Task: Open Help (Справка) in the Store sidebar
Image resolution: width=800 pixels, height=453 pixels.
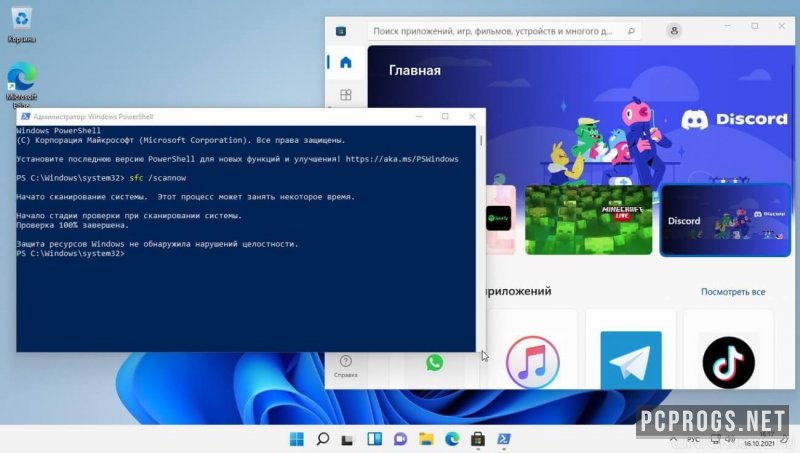Action: coord(345,366)
